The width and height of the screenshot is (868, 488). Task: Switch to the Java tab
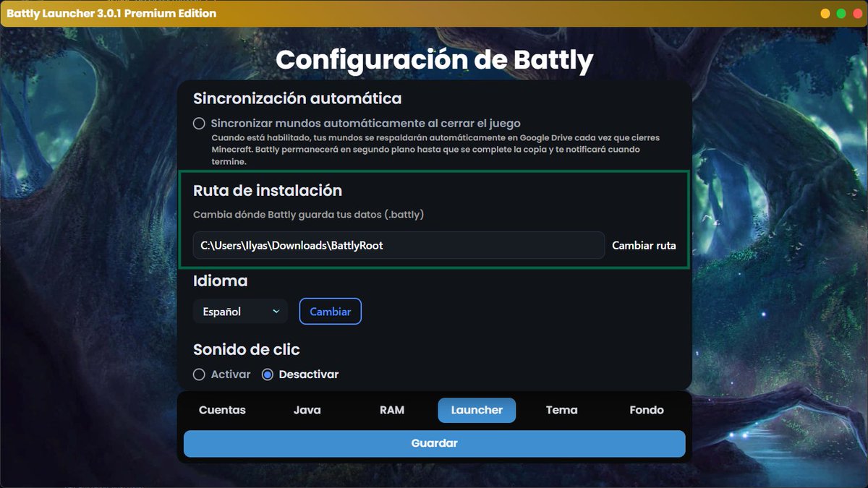[307, 410]
